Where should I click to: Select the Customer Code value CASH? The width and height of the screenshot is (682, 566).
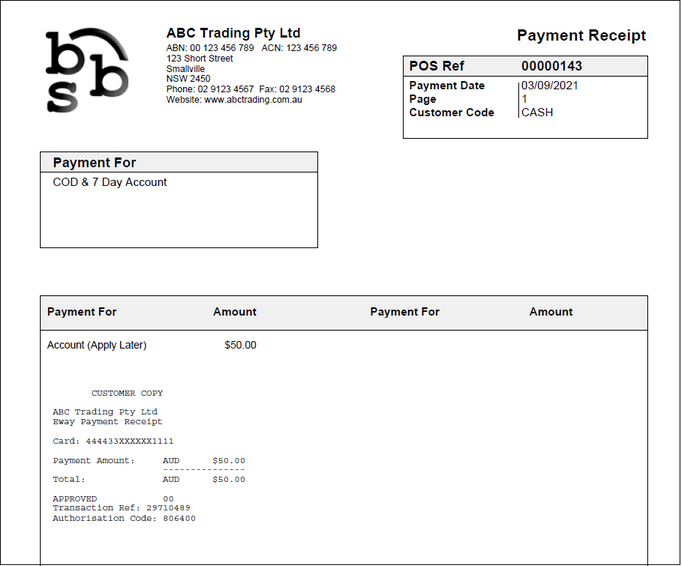pos(537,113)
